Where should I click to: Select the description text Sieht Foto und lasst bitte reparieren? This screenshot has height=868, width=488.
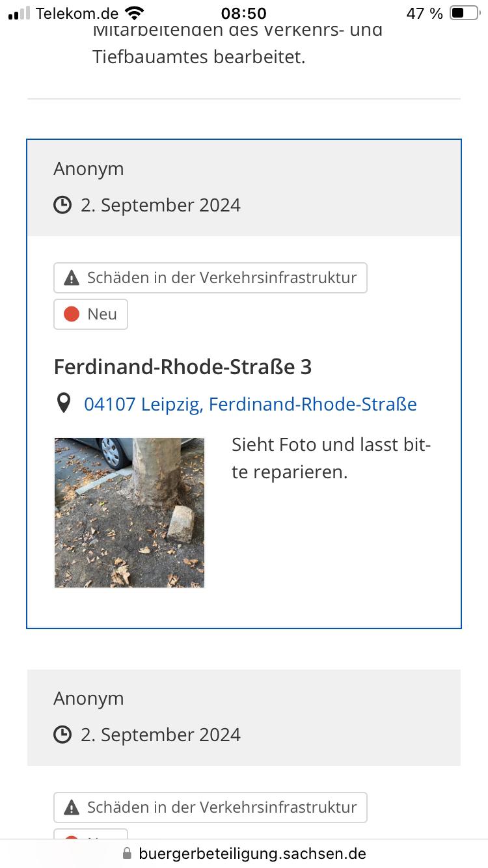[331, 459]
